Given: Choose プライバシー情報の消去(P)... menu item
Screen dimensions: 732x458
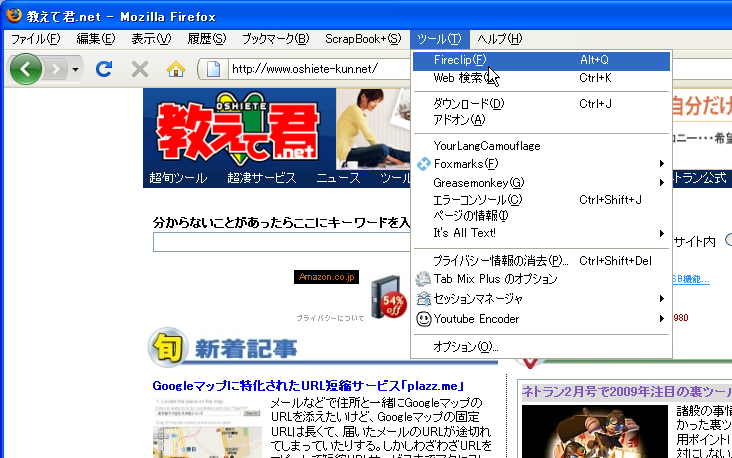Looking at the screenshot, I should (542, 261).
